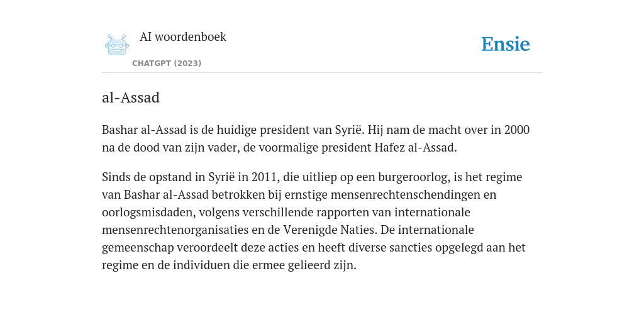This screenshot has height=322, width=644.
Task: Click the header divider line under CHATGPT
Action: [322, 73]
